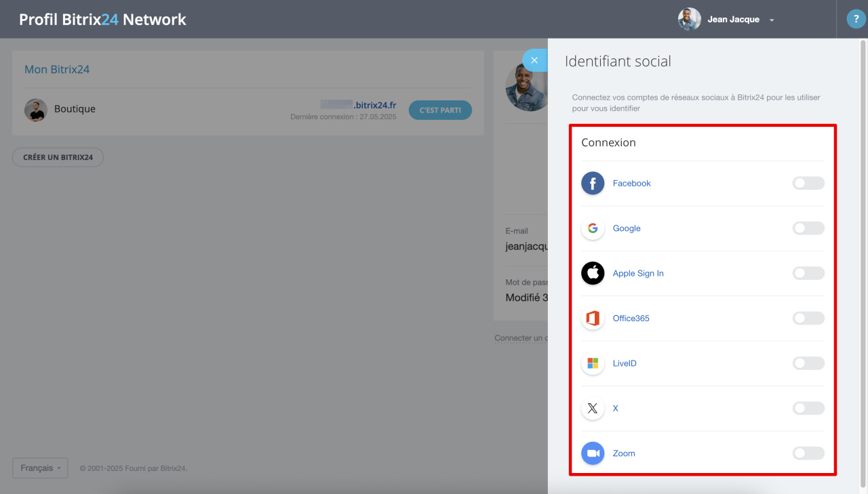Click the Identifiant social panel title
The width and height of the screenshot is (868, 494).
pos(618,61)
